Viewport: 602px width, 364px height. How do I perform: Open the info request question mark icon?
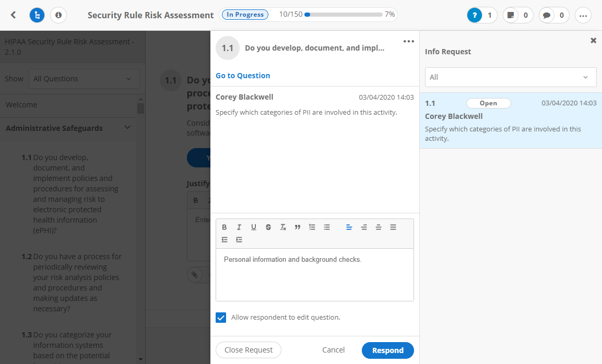click(474, 15)
